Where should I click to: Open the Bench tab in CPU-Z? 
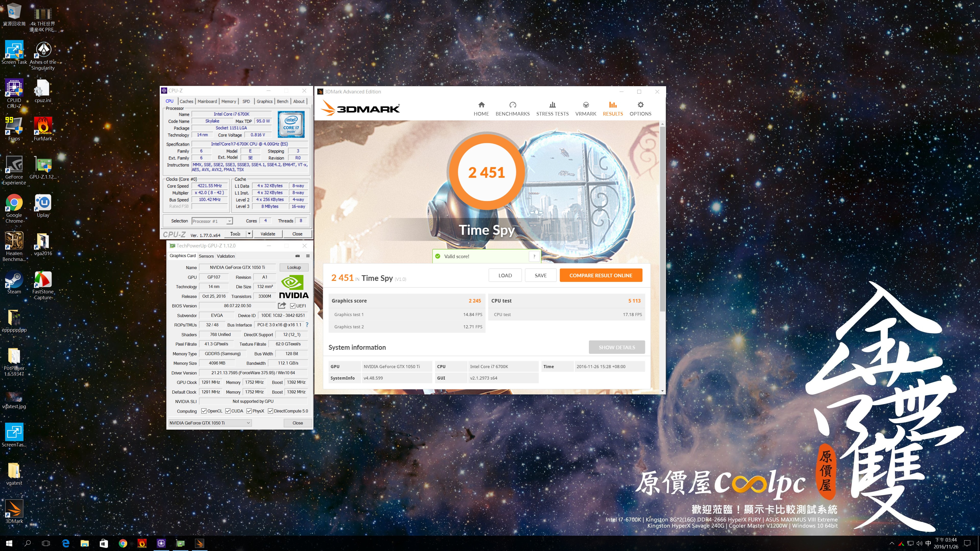(283, 101)
